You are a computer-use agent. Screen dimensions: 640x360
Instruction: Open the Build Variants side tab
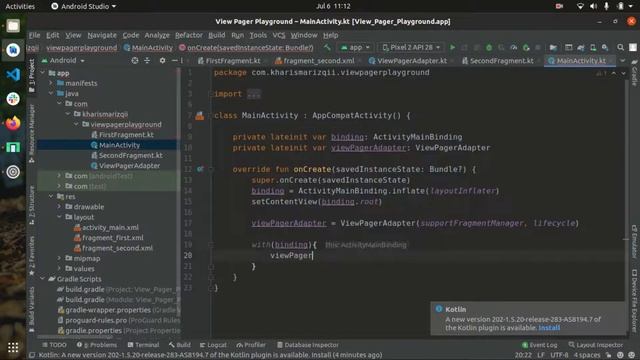pos(31,309)
